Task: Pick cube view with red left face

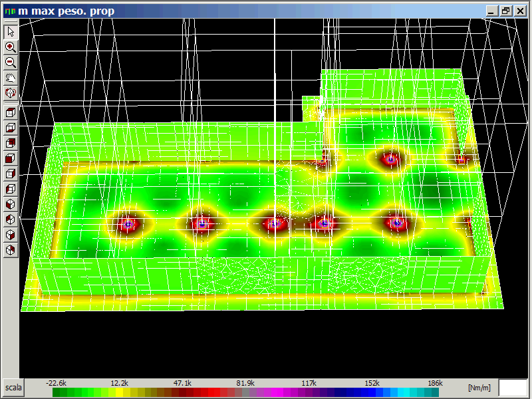Action: 11,189
